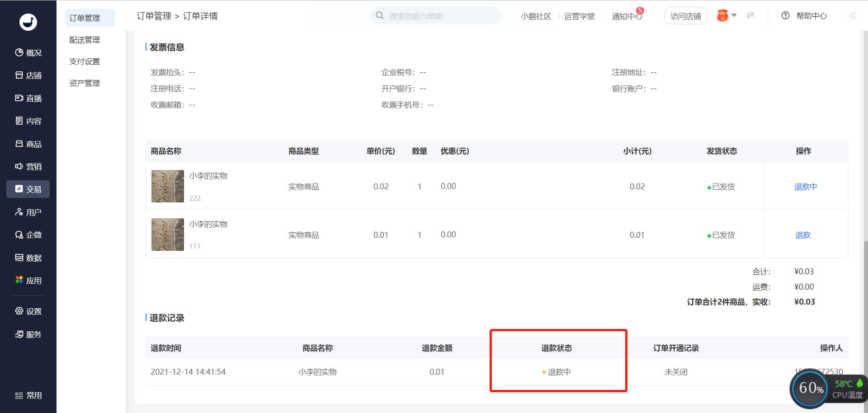Click the search magnifier icon
The width and height of the screenshot is (868, 413).
point(380,16)
